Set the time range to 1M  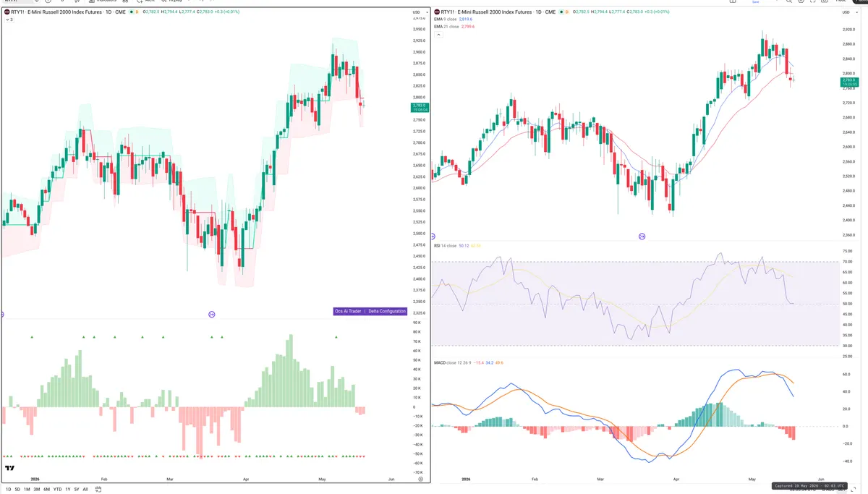(27, 490)
